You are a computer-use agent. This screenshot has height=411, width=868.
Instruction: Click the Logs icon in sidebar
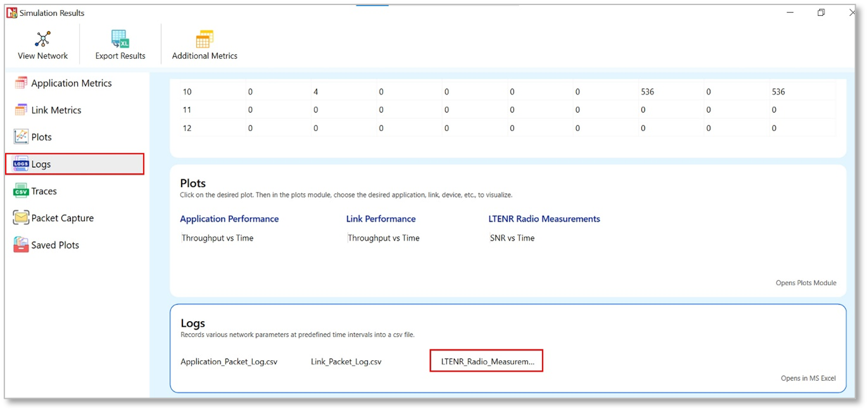point(21,164)
